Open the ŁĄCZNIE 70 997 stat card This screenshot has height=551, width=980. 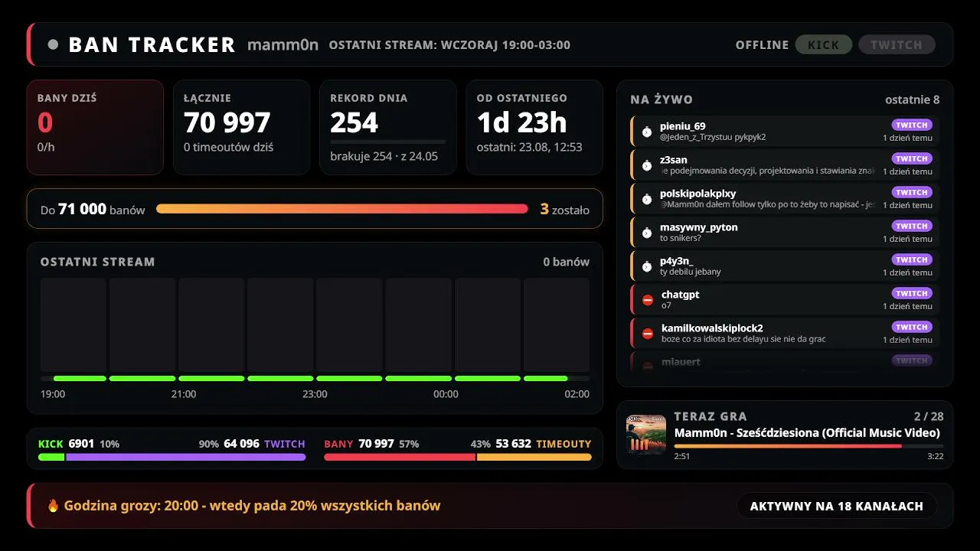[x=241, y=127]
